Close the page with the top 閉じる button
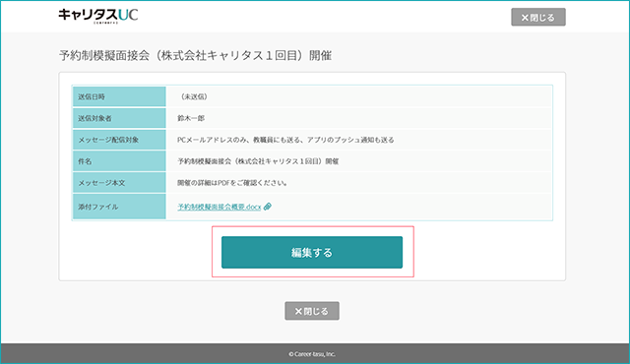The width and height of the screenshot is (630, 364). 538,18
